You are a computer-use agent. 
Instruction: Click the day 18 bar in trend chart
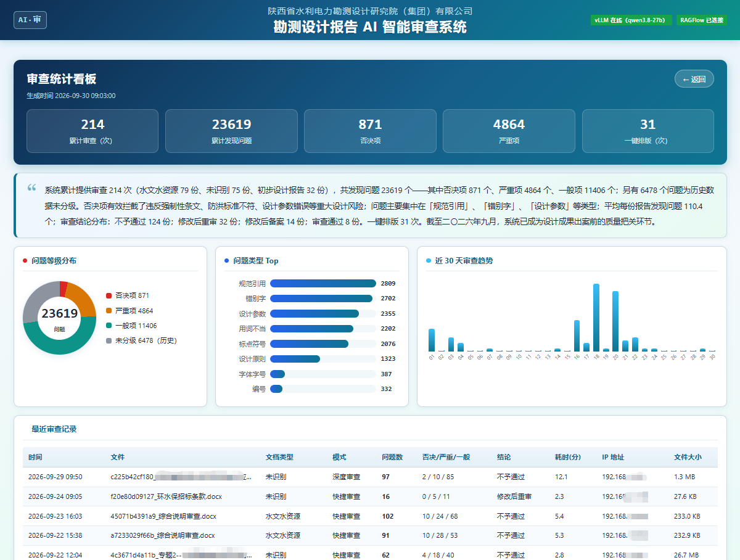(x=596, y=318)
